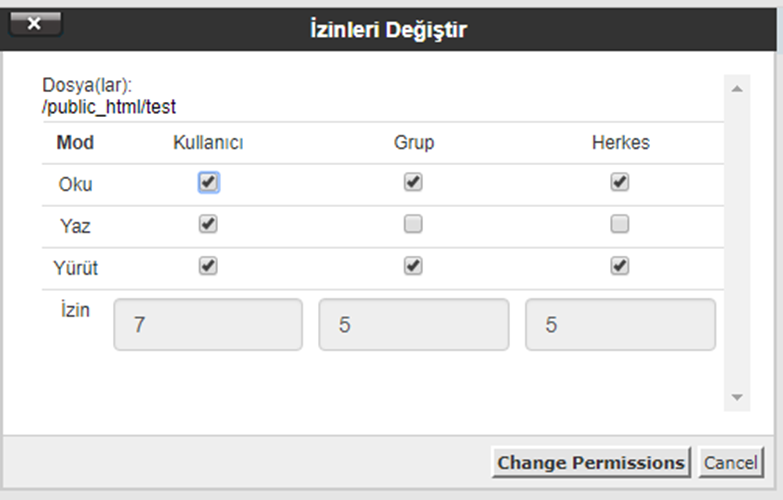Click the Grup İzin field showing 5
The width and height of the screenshot is (783, 500).
pos(414,325)
